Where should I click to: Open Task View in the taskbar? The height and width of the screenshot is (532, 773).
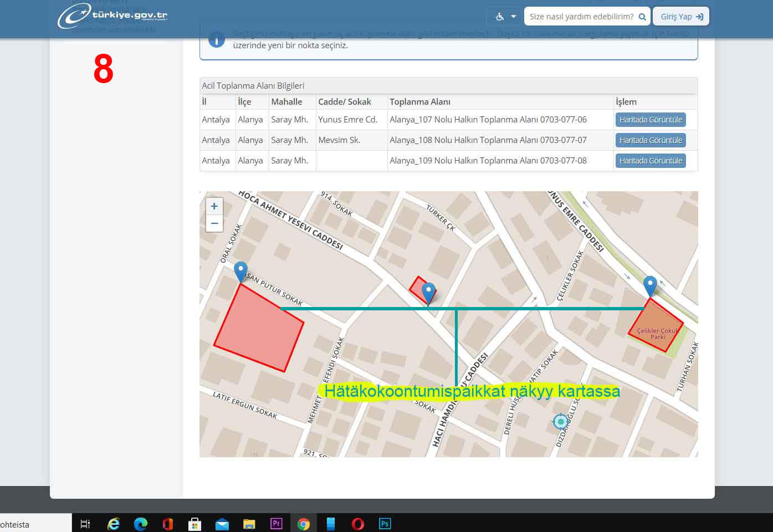tap(85, 524)
